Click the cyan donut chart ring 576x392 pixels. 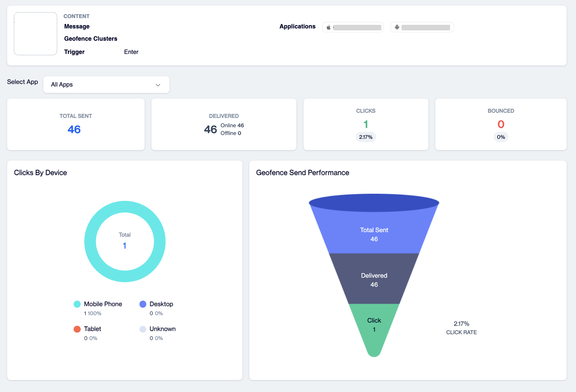pos(125,207)
